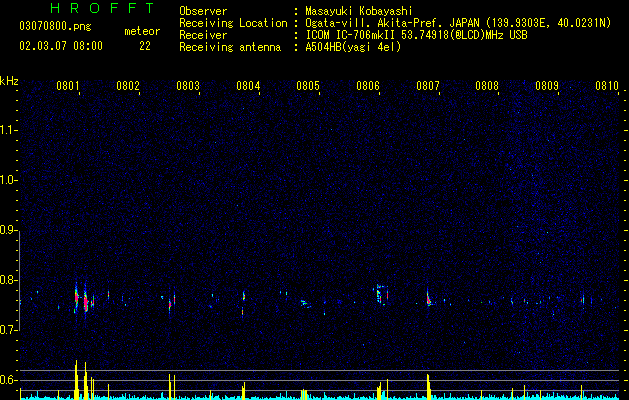Click the Observer label

pyautogui.click(x=203, y=11)
